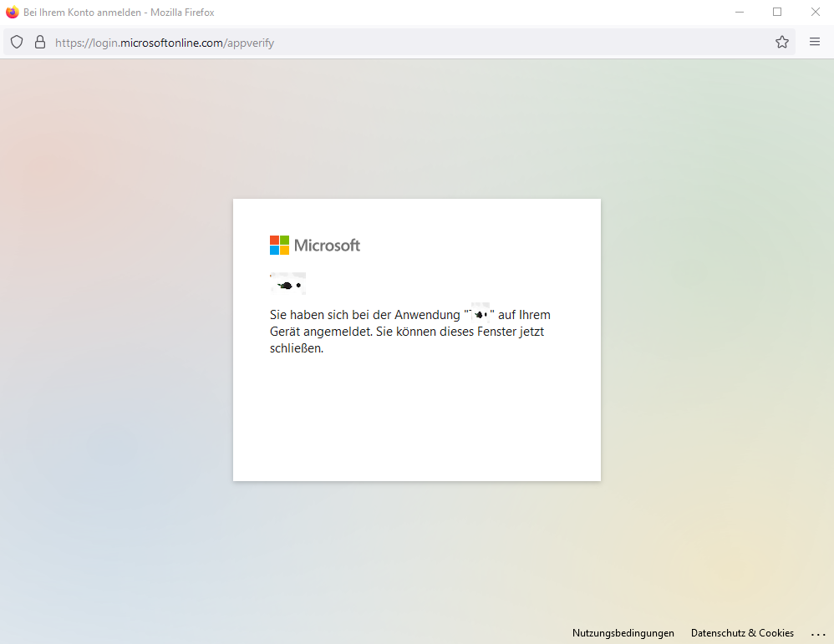Open the Nutzungsbedingungen link
The width and height of the screenshot is (834, 644).
point(623,633)
